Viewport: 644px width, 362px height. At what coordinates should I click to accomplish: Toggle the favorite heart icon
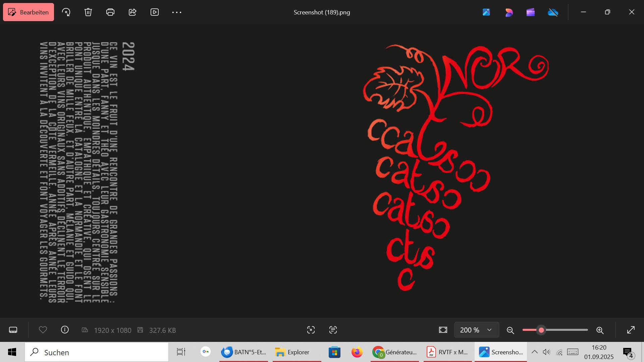coord(43,330)
